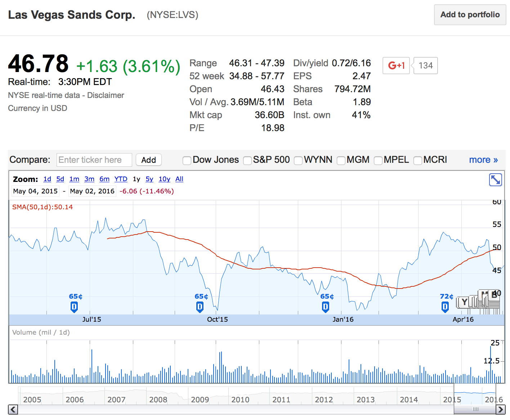510x420 pixels.
Task: Expand chart to full screen icon
Action: point(495,179)
